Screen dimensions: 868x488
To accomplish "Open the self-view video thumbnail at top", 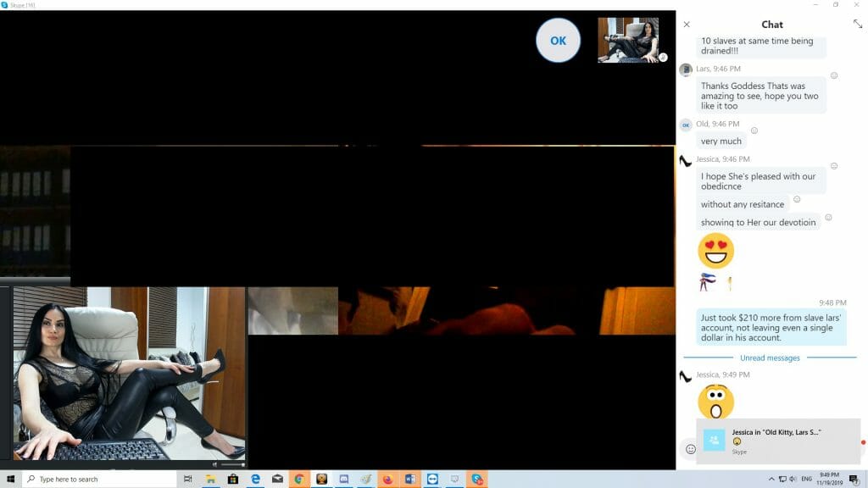I will 628,40.
